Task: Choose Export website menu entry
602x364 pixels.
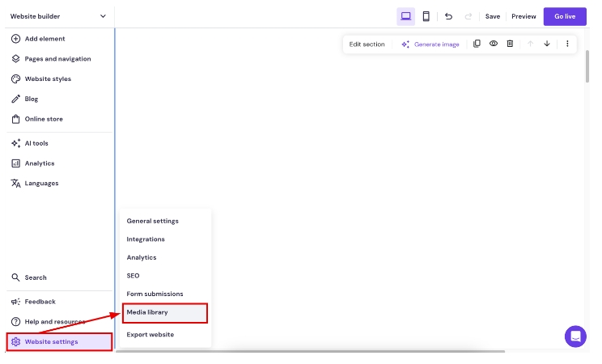Action: click(150, 334)
